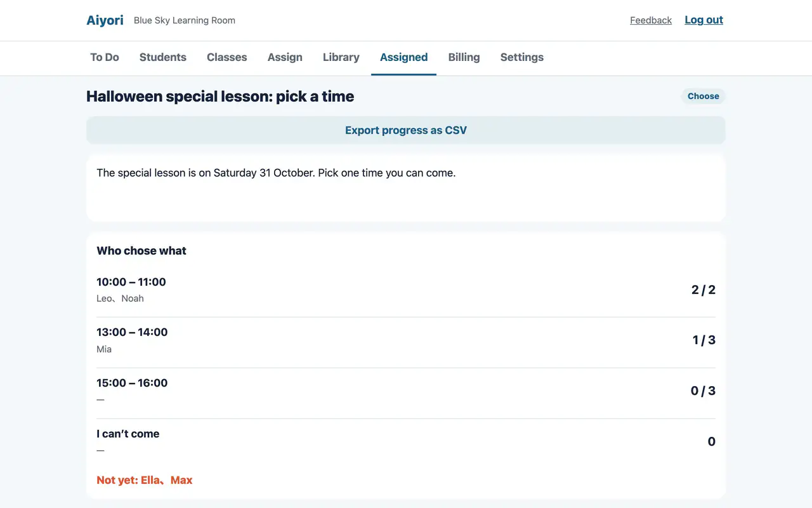
Task: Click the name Mia
Action: point(104,349)
